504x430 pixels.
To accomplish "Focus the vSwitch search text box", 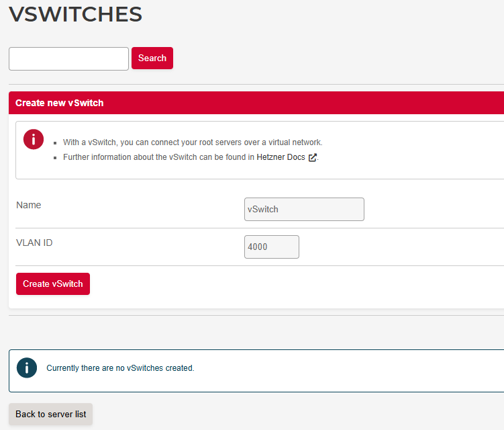I will (68, 58).
